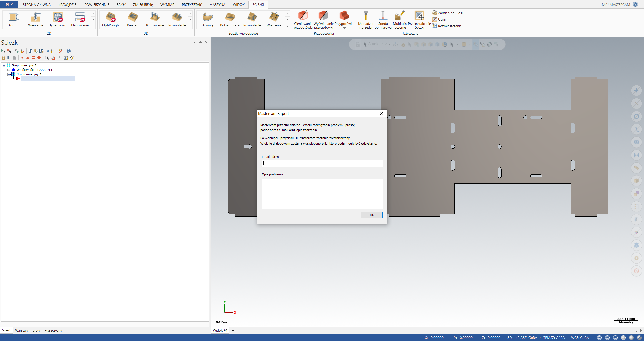Viewport: 644px width, 341px height.
Task: Open the BRYŁY ribbon tab
Action: click(x=121, y=5)
